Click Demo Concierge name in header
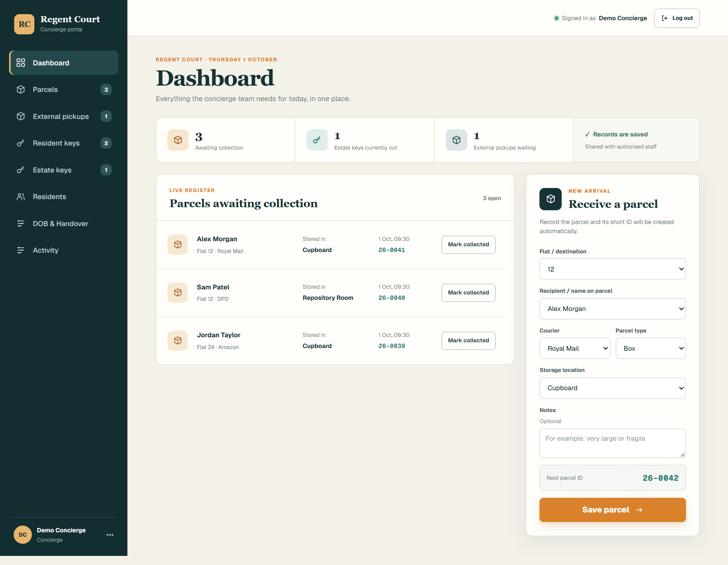 [623, 18]
